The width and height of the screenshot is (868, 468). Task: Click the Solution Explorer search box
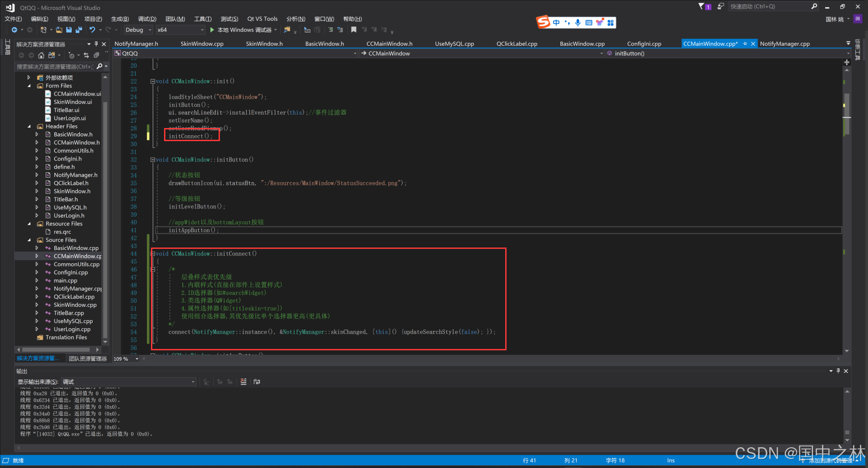(x=55, y=66)
